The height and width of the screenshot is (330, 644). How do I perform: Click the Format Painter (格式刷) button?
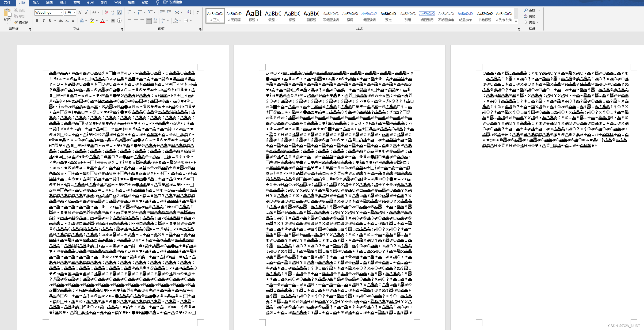(21, 22)
